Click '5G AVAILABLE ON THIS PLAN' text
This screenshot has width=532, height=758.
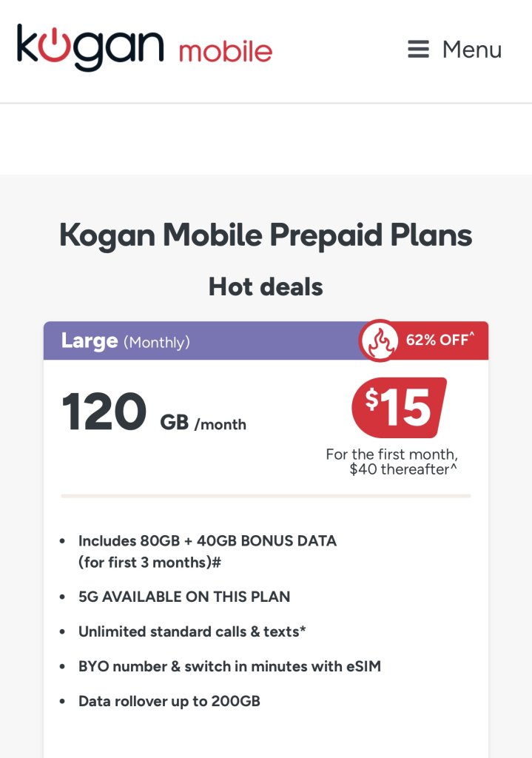point(184,597)
